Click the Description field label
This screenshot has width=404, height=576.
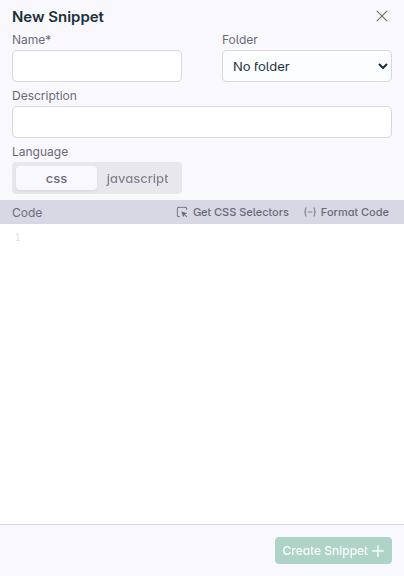point(44,96)
